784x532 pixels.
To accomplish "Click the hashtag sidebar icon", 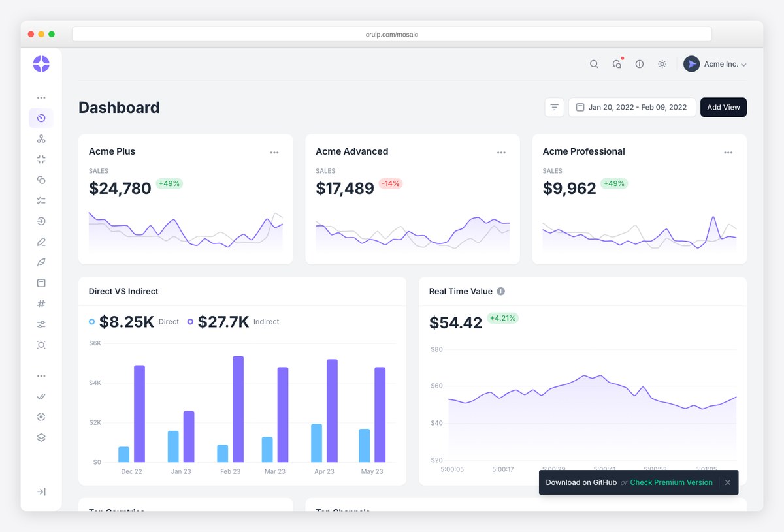I will (x=41, y=304).
